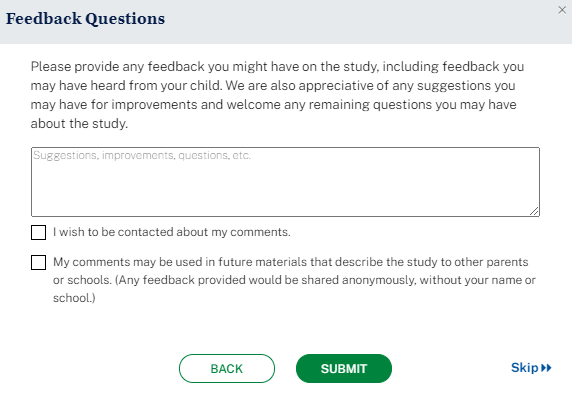Viewport: 572px width, 393px height.
Task: Click the word 'school.)' ending the consent label
Action: [x=74, y=298]
